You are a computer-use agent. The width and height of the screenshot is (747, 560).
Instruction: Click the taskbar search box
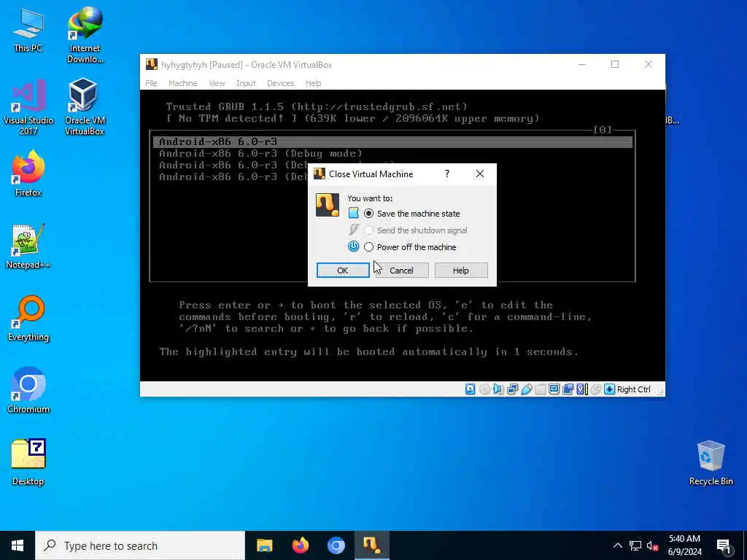[140, 545]
